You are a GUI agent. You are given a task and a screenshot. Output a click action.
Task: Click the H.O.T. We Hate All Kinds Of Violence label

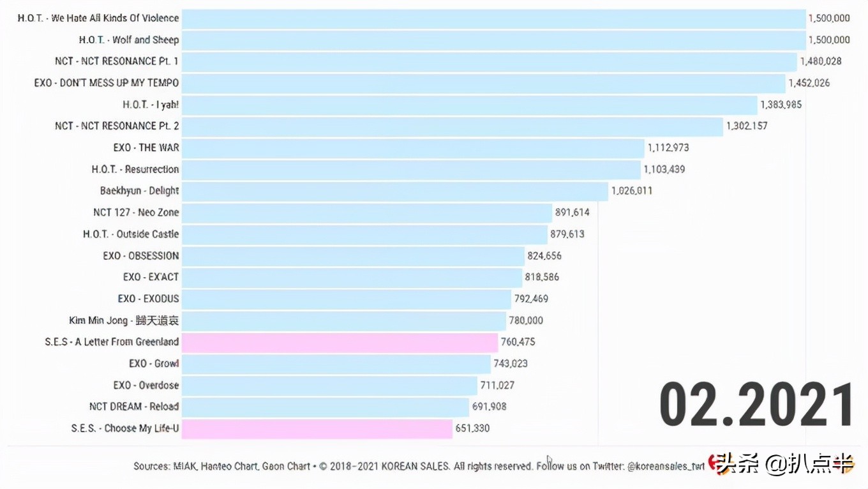pyautogui.click(x=98, y=18)
